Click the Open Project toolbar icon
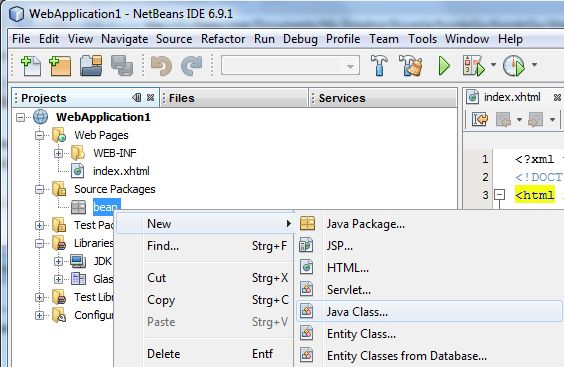The width and height of the screenshot is (564, 367). tap(91, 65)
